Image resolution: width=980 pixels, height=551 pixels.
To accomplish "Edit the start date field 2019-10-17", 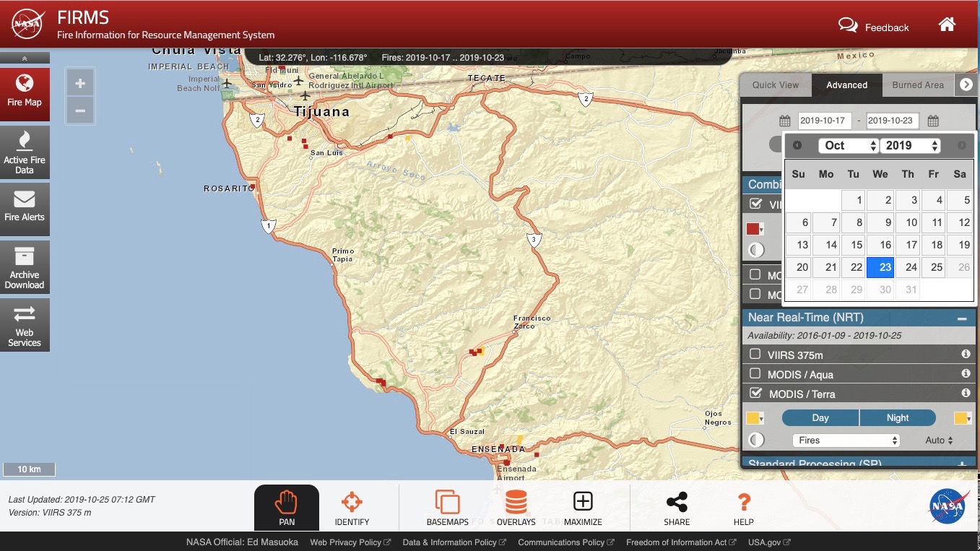I will 824,121.
